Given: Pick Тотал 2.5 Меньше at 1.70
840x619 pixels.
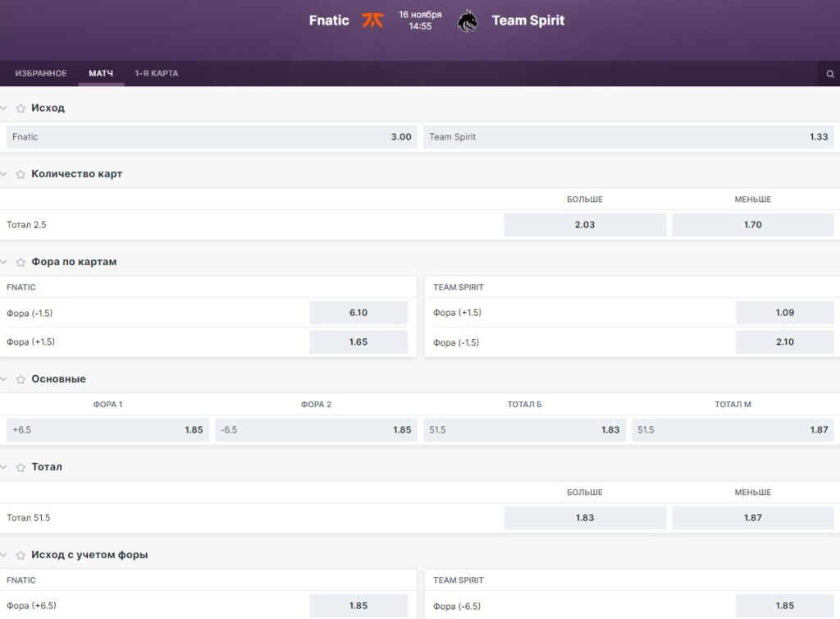Looking at the screenshot, I should pos(753,225).
